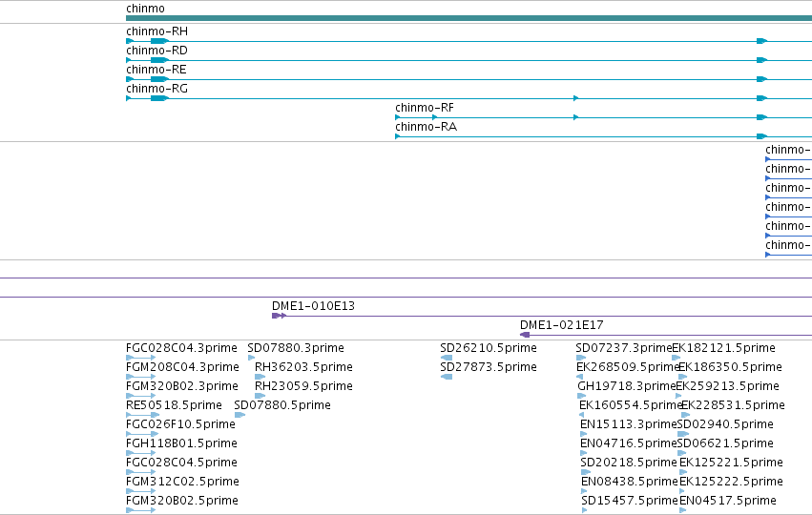Click the chinmo gene label
Viewport: 812px width, 515px height.
[x=146, y=9]
